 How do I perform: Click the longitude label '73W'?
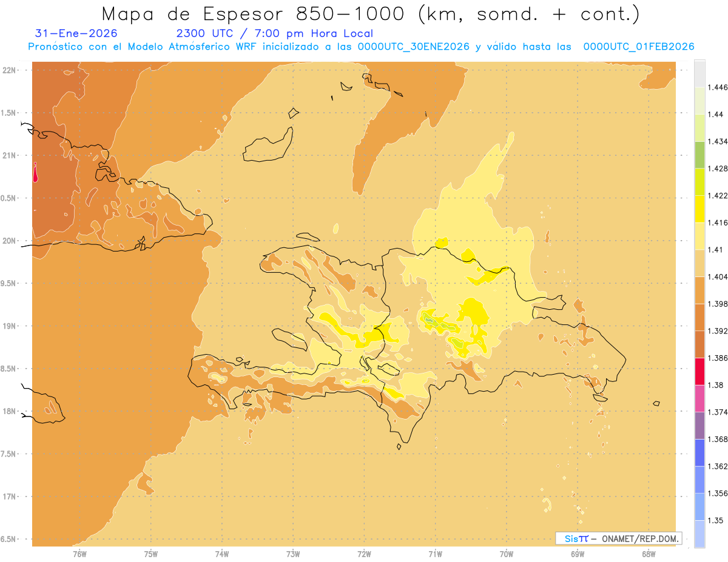[x=293, y=554]
